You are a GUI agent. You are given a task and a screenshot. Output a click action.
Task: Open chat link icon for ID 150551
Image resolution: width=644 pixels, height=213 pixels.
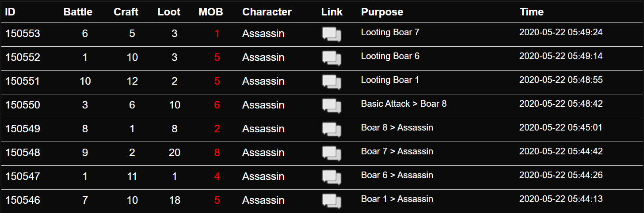(332, 82)
